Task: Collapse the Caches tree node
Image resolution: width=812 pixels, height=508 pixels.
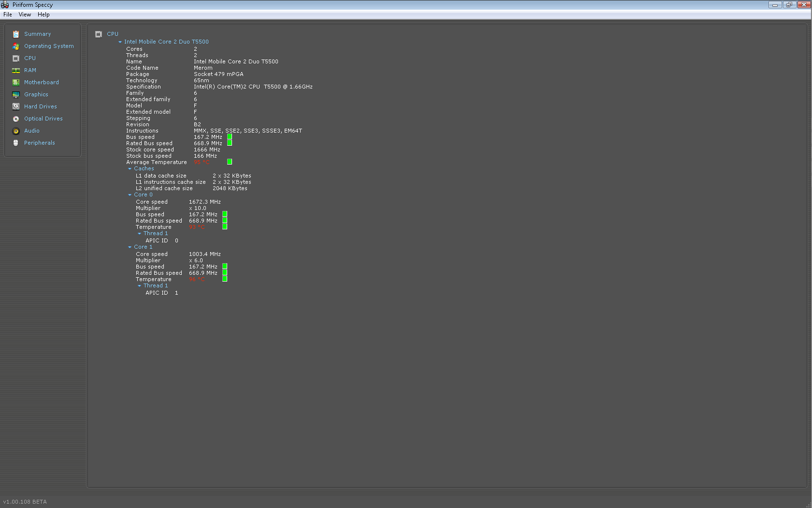Action: pos(130,169)
